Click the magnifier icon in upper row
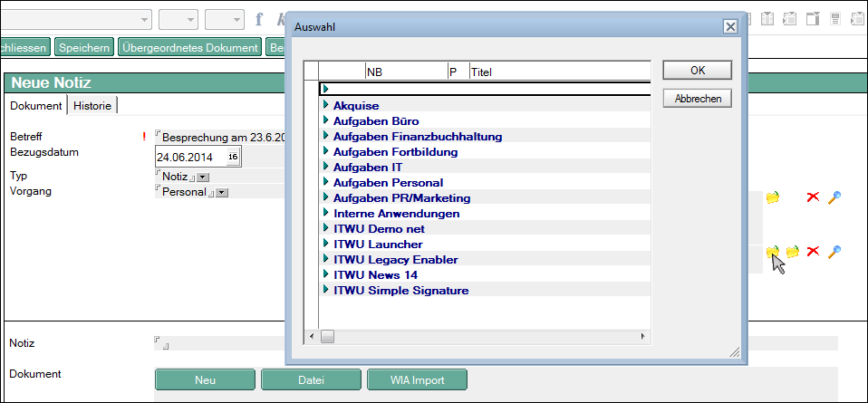Screen dimensions: 868x403 coord(834,197)
